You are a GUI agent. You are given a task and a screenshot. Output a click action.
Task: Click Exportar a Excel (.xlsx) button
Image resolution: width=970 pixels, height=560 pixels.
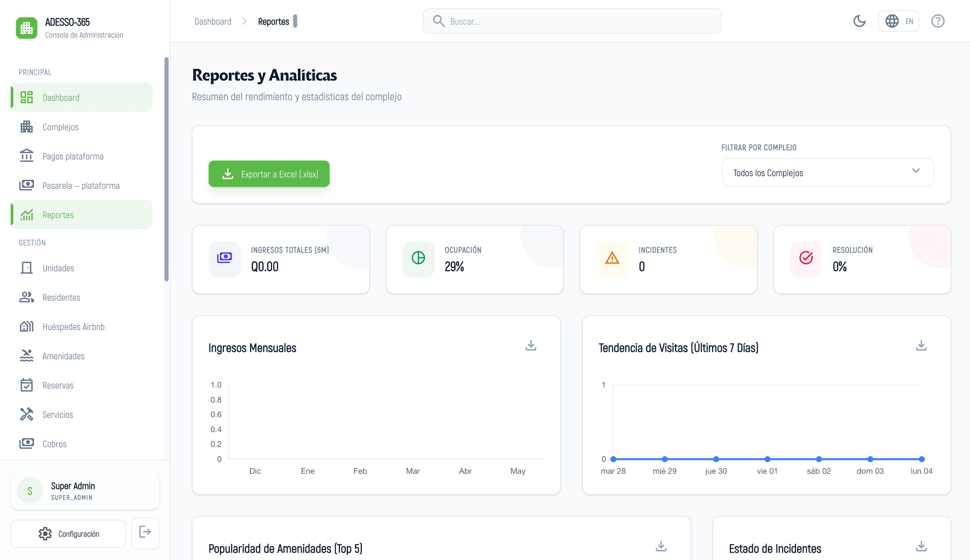269,174
